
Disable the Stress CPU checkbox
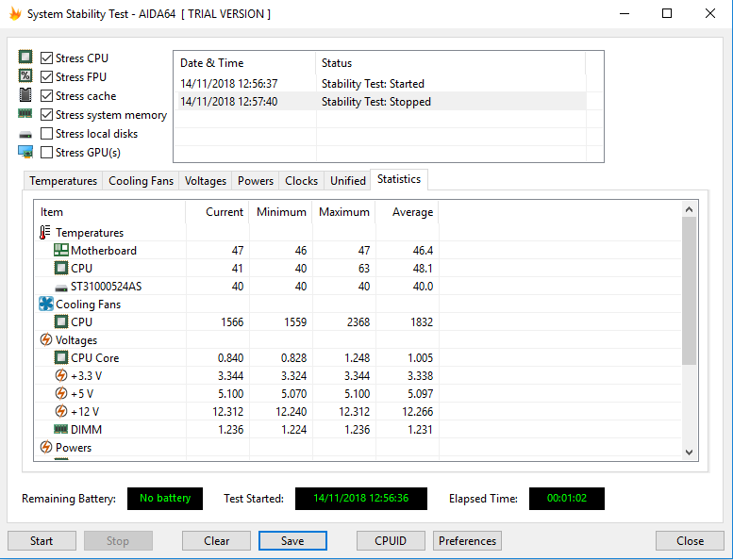tap(46, 58)
